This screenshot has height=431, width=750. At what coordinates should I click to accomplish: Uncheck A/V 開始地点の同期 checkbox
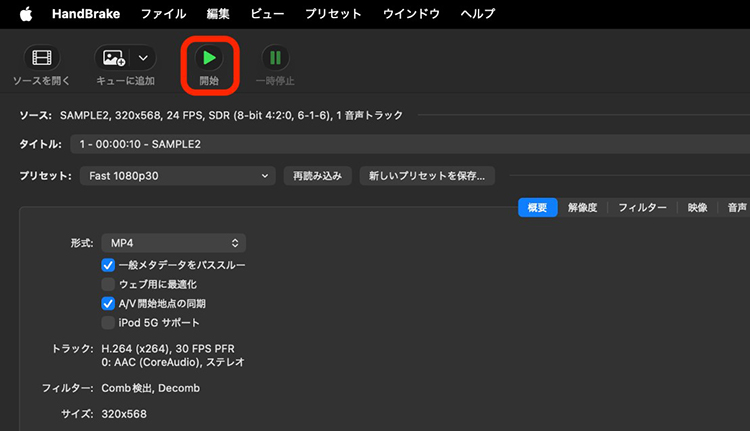(108, 303)
